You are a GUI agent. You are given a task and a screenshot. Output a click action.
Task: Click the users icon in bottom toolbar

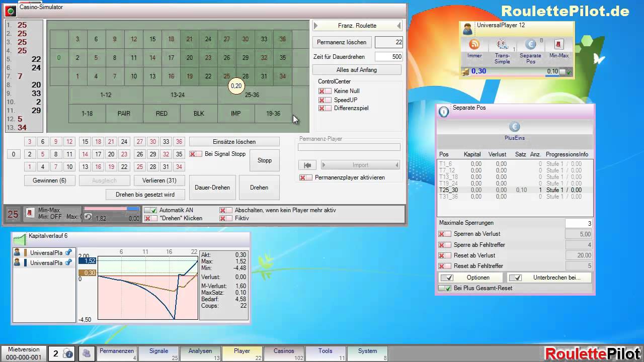tap(87, 353)
